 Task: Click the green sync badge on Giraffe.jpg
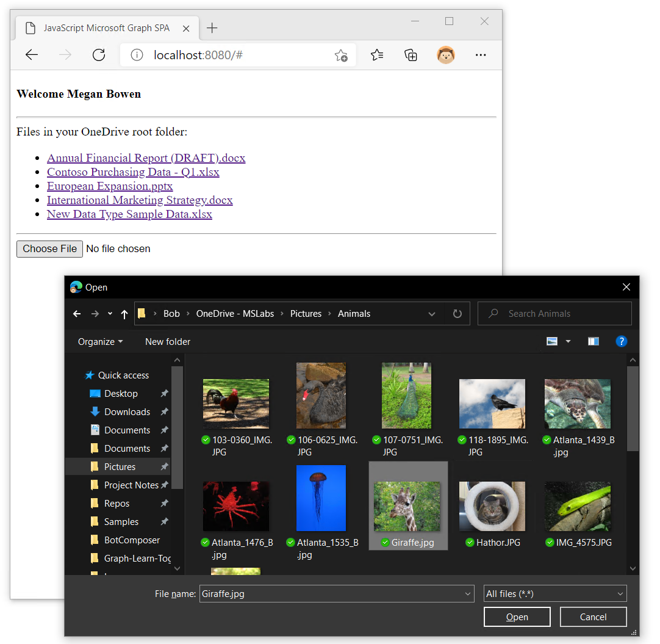(385, 542)
